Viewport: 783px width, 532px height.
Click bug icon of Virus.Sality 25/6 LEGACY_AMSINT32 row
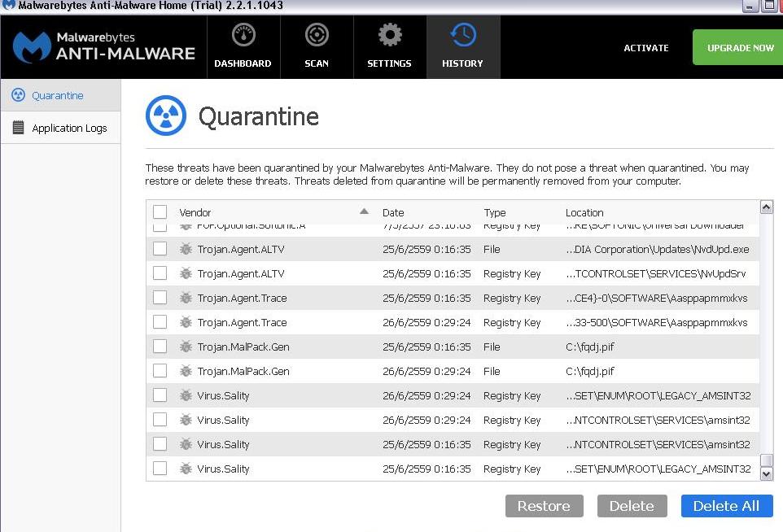coord(186,469)
